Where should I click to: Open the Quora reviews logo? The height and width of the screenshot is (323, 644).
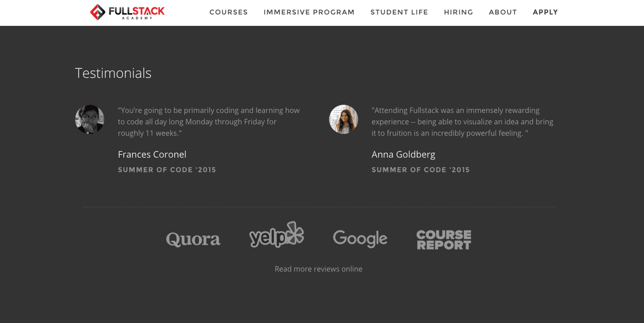pos(193,239)
